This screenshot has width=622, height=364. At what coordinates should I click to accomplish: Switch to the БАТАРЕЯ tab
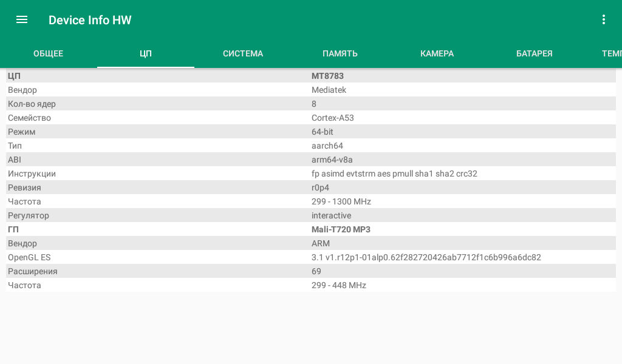tap(535, 53)
